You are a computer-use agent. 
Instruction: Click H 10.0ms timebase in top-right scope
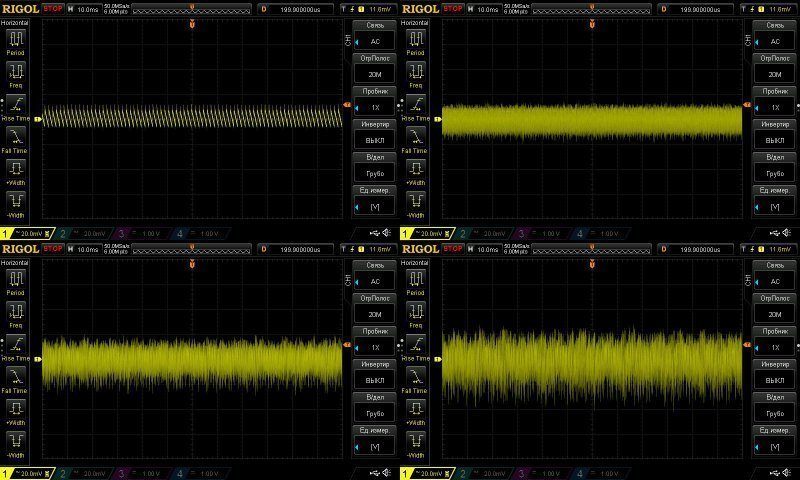(483, 9)
